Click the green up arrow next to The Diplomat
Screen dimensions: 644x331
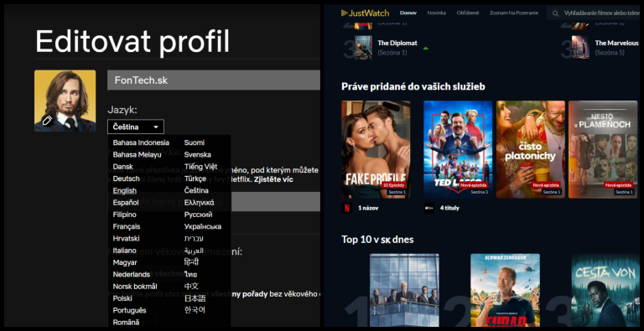click(425, 49)
